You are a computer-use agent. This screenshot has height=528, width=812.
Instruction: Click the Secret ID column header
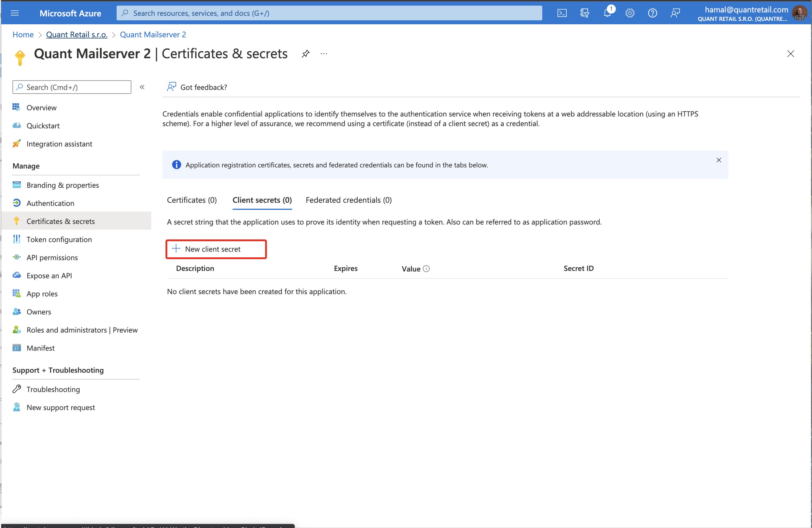click(x=578, y=268)
